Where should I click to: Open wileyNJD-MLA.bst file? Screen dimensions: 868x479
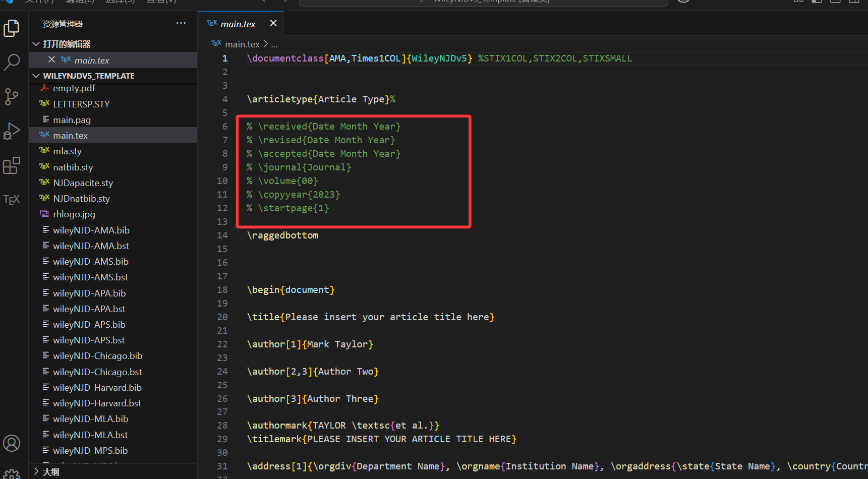click(113, 435)
